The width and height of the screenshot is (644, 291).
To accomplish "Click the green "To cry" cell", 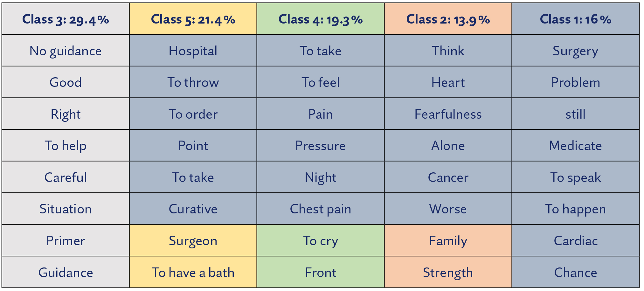I will pos(321,241).
